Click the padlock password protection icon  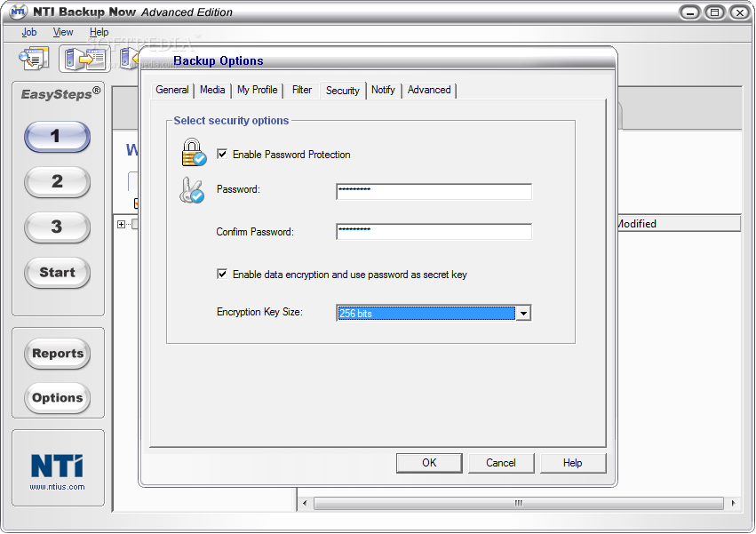click(x=194, y=153)
